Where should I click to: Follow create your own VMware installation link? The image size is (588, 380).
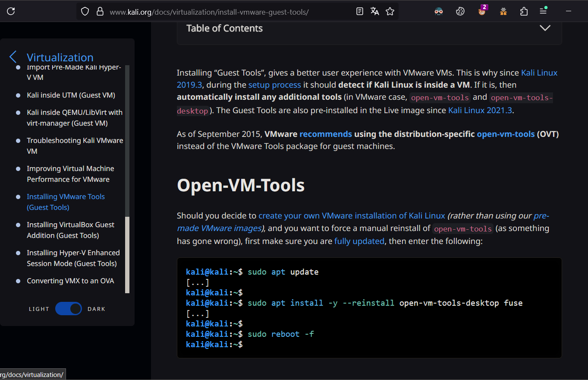coord(352,215)
